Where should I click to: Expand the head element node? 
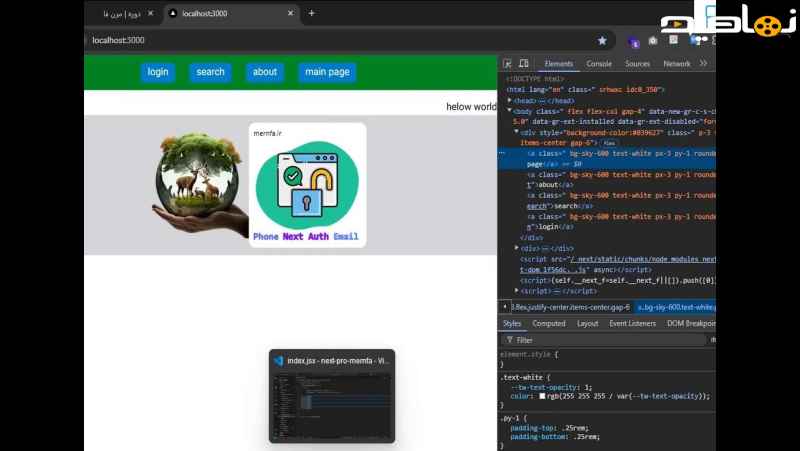click(x=509, y=101)
